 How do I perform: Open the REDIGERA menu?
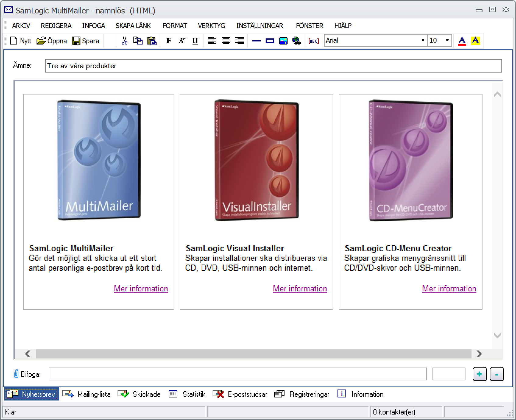pos(56,26)
